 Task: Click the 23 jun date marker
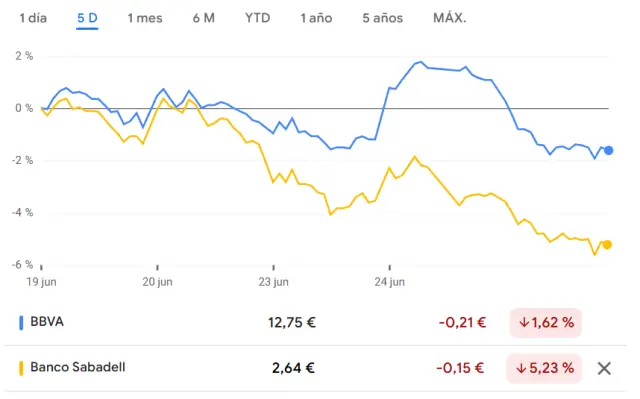pyautogui.click(x=273, y=282)
